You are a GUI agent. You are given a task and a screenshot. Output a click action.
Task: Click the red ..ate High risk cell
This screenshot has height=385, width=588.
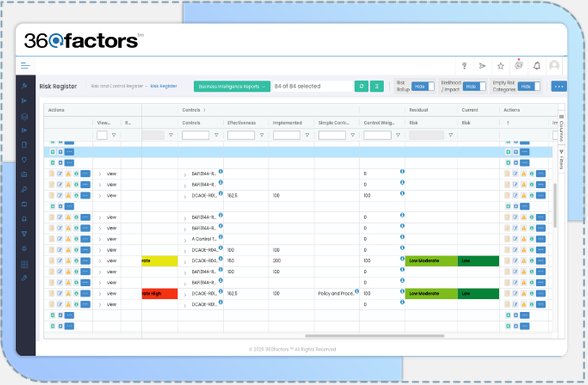[x=160, y=294]
